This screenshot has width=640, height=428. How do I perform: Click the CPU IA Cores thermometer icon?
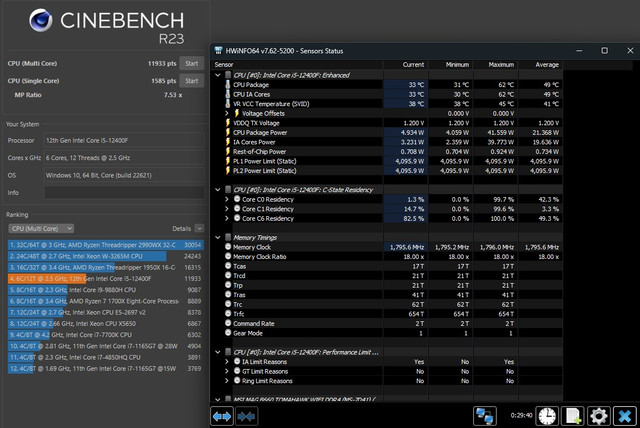coord(228,94)
